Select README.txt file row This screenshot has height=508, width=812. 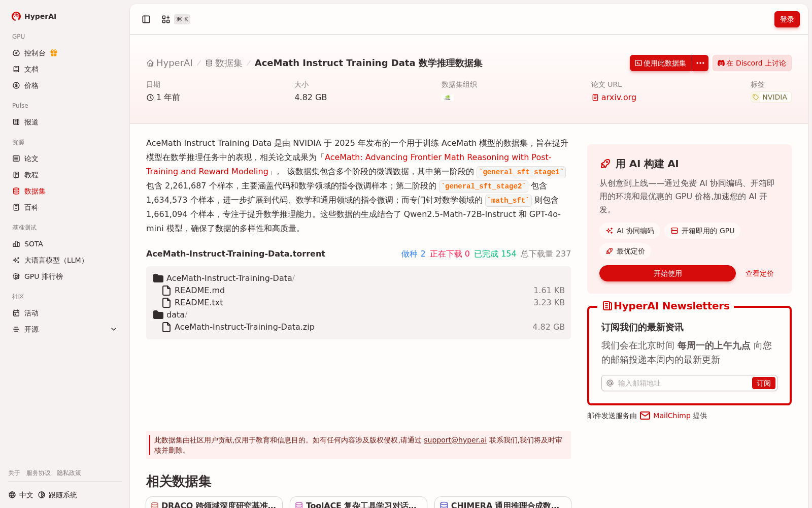358,302
